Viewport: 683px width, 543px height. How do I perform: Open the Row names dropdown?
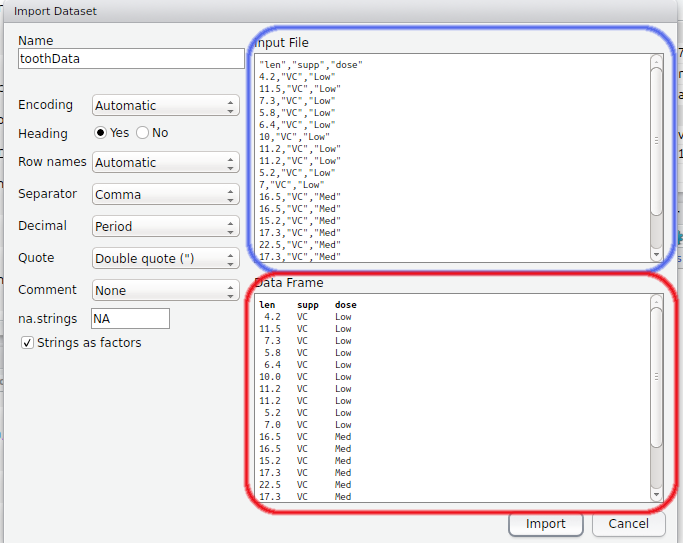pyautogui.click(x=165, y=162)
